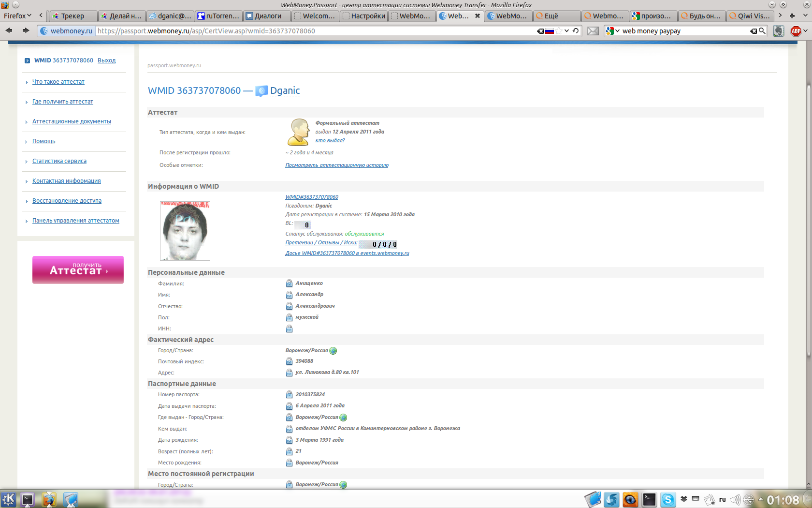This screenshot has height=508, width=812.
Task: Open the Где получить аттестат link
Action: coord(63,102)
